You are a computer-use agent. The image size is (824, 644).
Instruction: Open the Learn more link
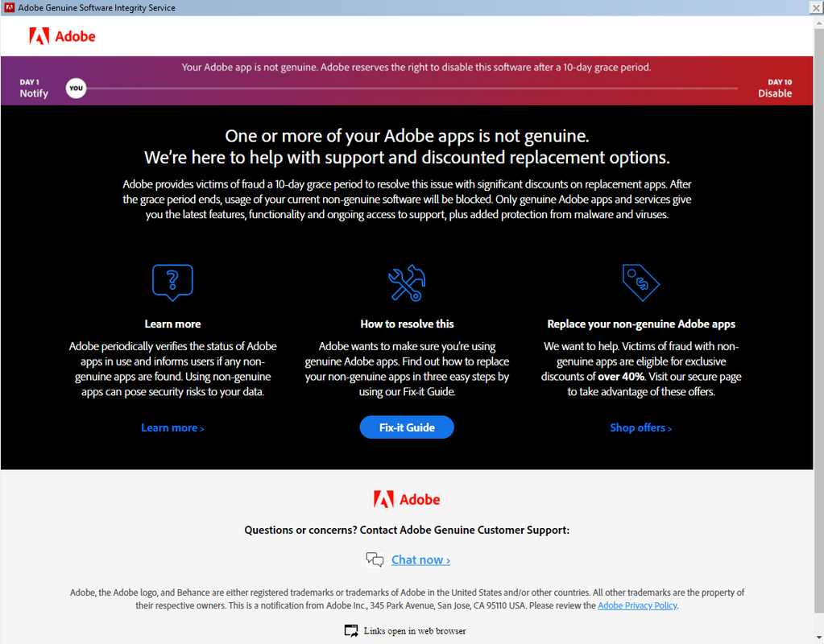tap(172, 428)
